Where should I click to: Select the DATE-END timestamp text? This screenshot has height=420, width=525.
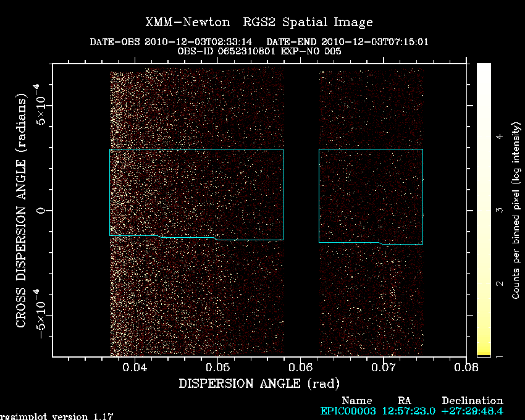click(x=347, y=42)
